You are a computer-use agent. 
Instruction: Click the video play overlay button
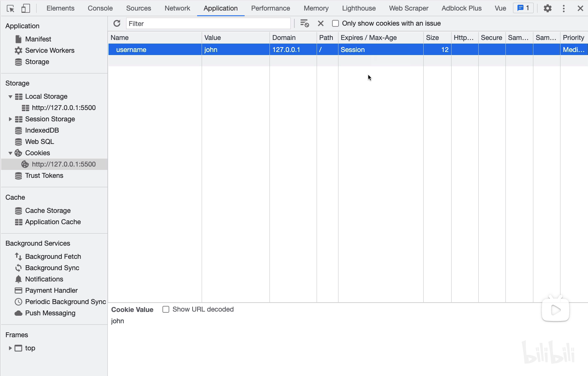[x=555, y=310]
